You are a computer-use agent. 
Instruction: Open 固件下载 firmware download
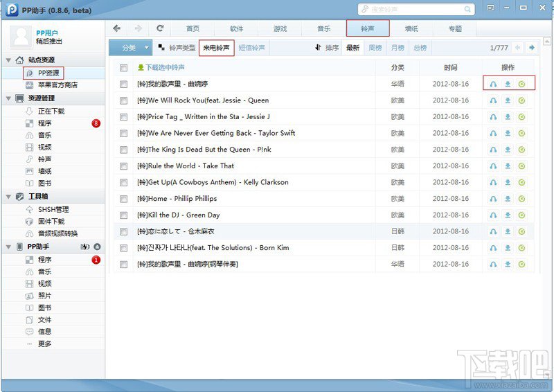[x=51, y=221]
